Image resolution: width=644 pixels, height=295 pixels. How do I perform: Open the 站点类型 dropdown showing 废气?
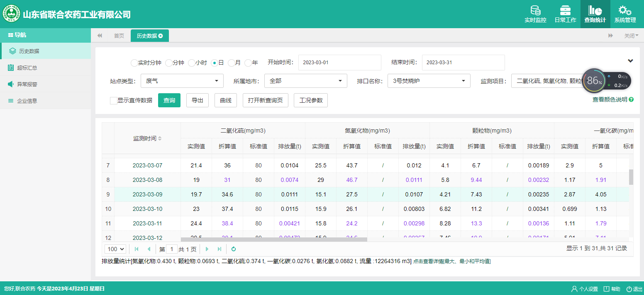182,81
